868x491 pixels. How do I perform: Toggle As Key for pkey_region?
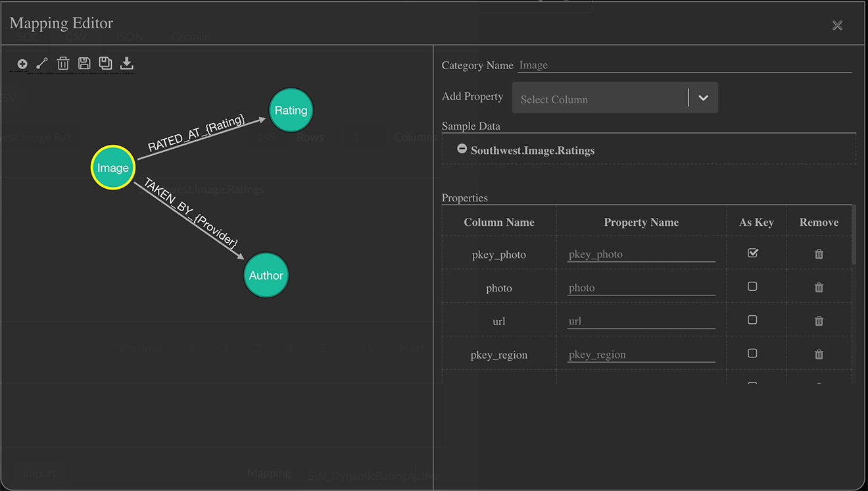(753, 354)
